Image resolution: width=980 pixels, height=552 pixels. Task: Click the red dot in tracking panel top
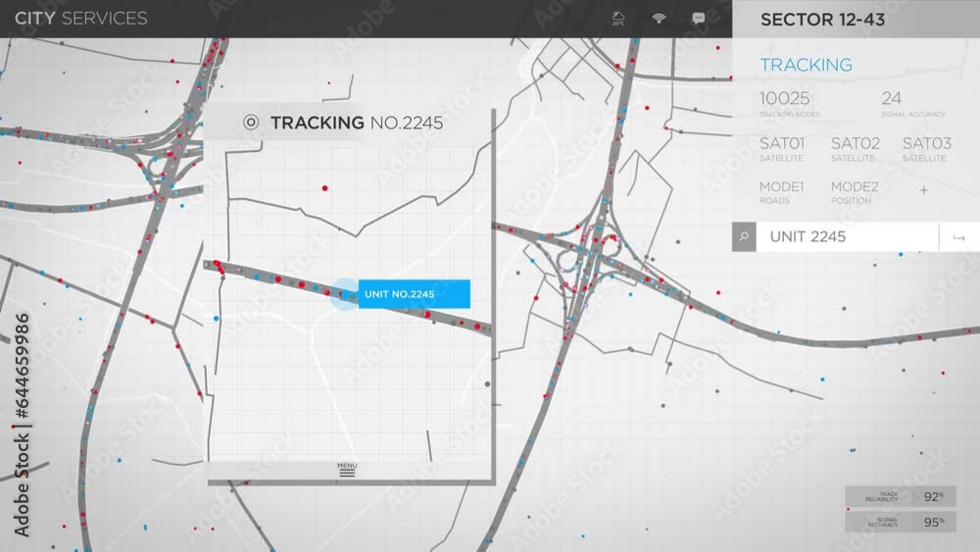click(x=324, y=188)
